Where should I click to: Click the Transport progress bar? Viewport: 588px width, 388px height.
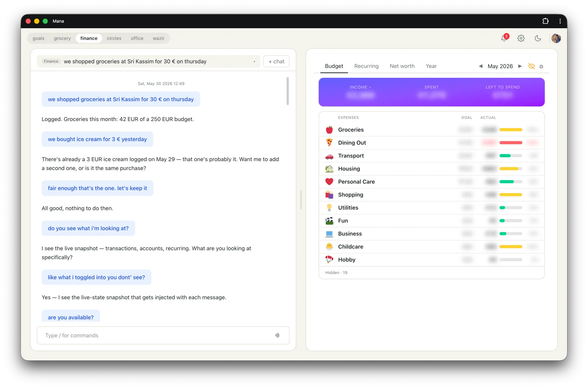[511, 156]
